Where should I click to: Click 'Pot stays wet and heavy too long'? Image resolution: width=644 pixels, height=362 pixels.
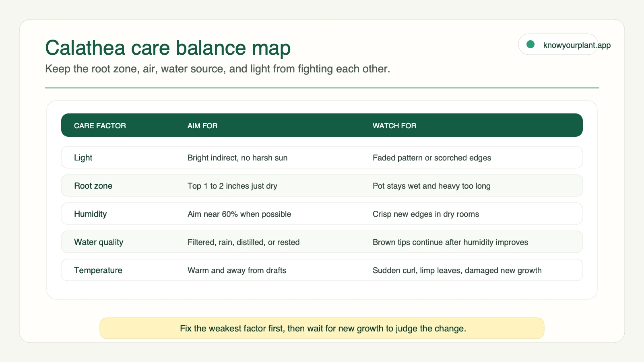(x=431, y=186)
